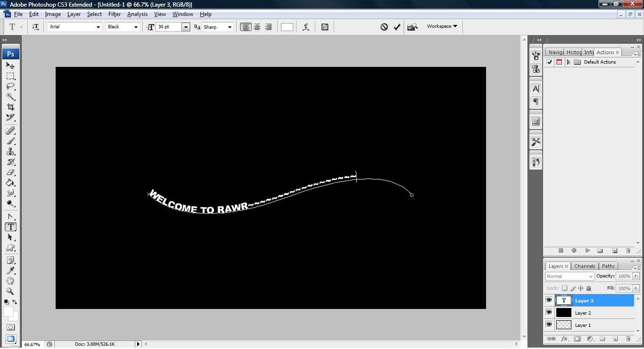The width and height of the screenshot is (644, 349).
Task: Open the layer Opacity slider arrow
Action: point(636,276)
